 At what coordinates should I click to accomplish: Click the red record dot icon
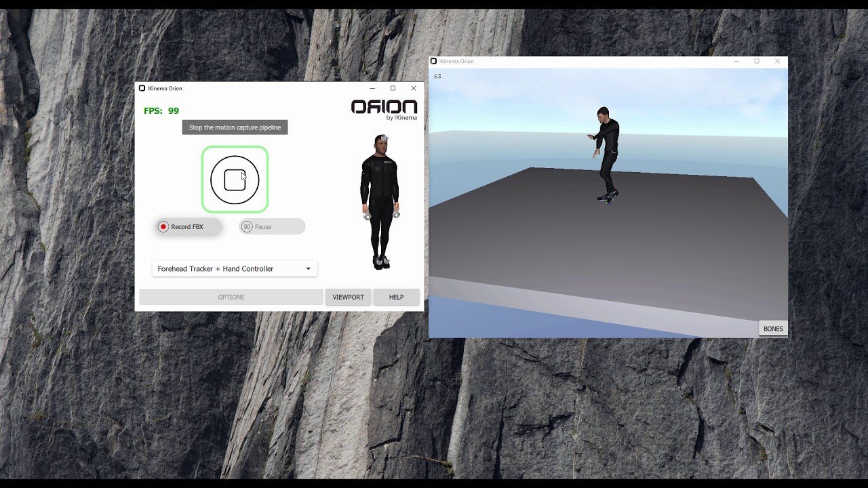click(x=163, y=226)
